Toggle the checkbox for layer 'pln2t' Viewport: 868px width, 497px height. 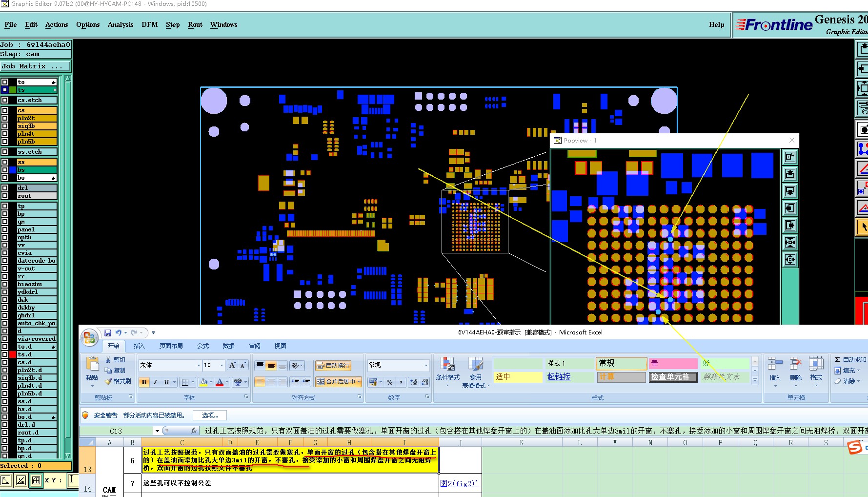pos(5,118)
